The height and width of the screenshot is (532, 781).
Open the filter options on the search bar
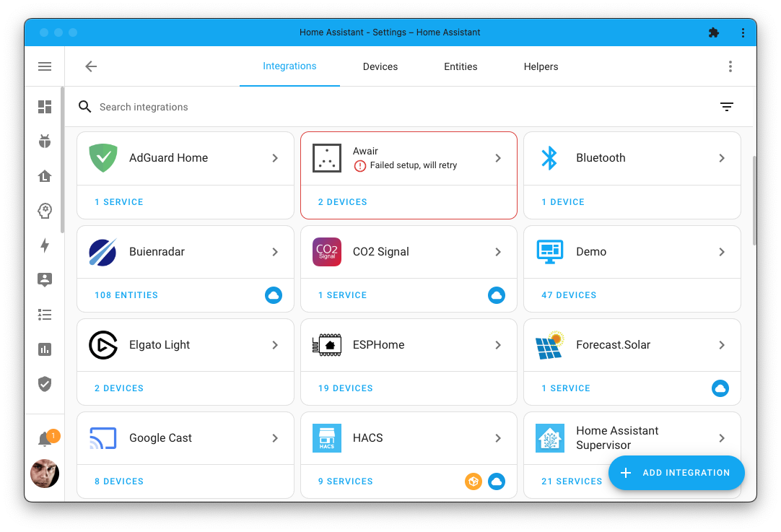point(727,106)
